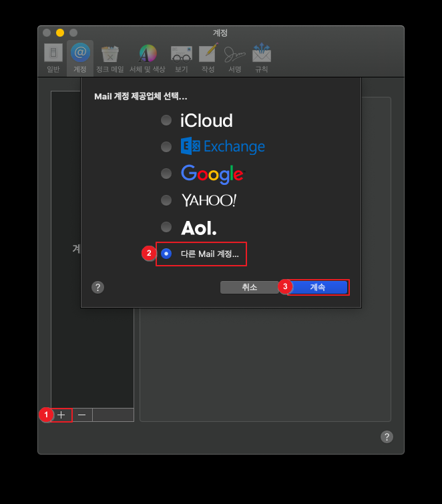Open the 보기 (Viewing) preferences pane
Viewport: 442px width, 504px height.
(182, 58)
